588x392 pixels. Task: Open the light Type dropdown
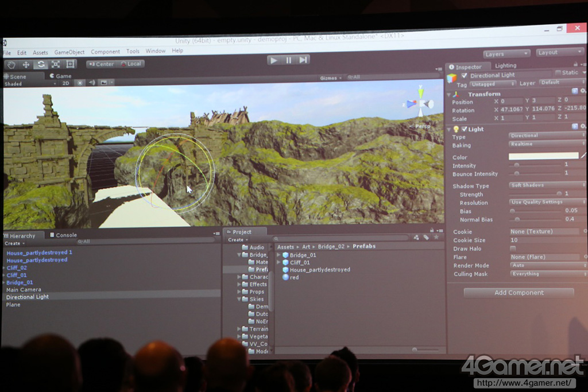[x=547, y=135]
